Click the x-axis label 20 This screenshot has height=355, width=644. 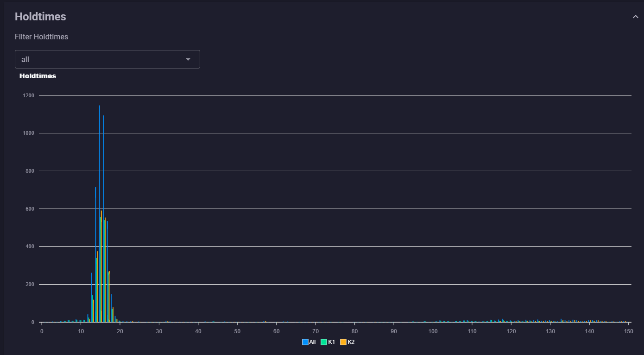(120, 331)
